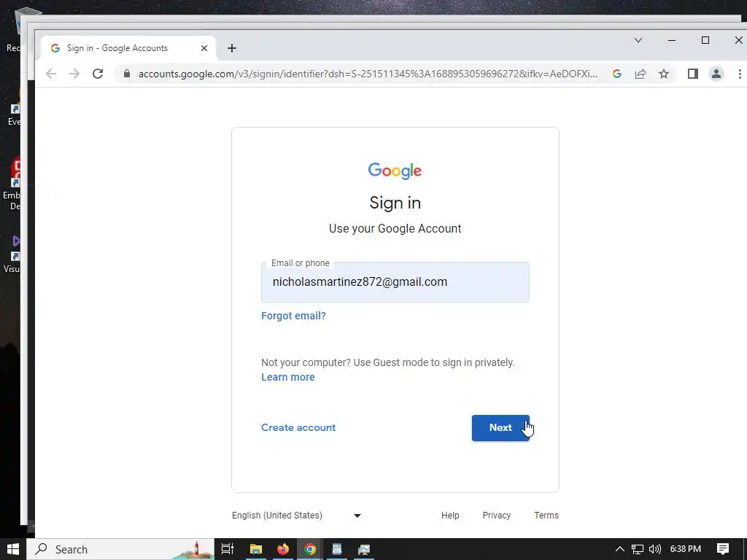Open the Terms link in the footer

546,516
